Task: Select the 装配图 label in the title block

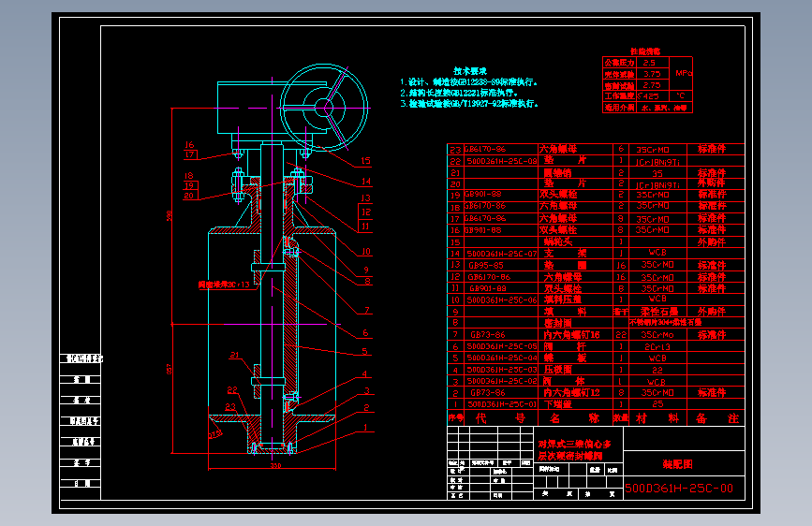Action: tap(677, 464)
